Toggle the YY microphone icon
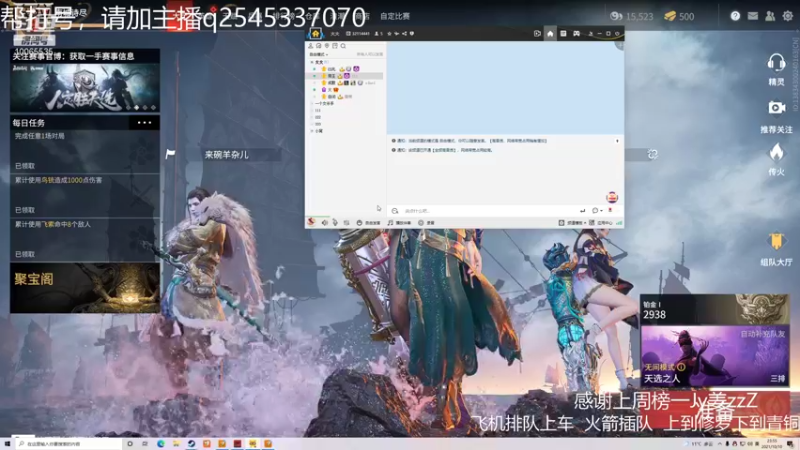Screen dimensions: 800x450 [x=335, y=223]
